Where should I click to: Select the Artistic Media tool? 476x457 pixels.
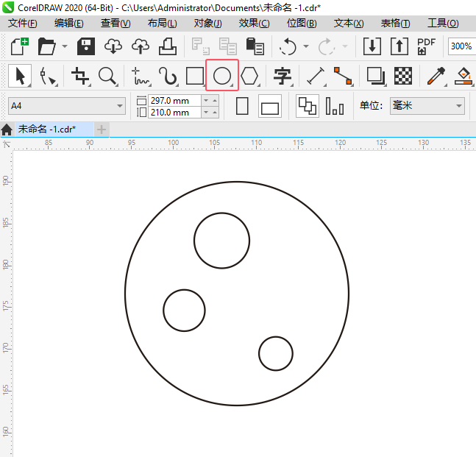168,76
